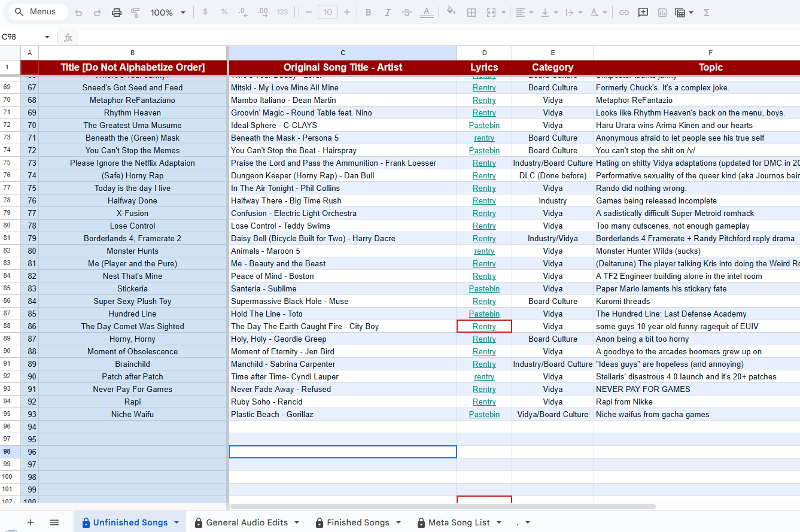Viewport: 800px width, 532px height.
Task: Open the Finished Songs tab menu arrow
Action: coord(399,522)
